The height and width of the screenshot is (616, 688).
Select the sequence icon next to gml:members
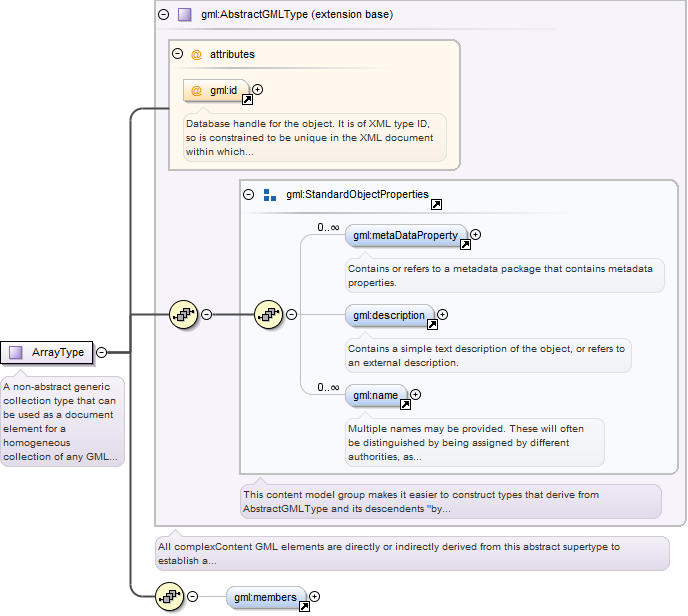170,597
